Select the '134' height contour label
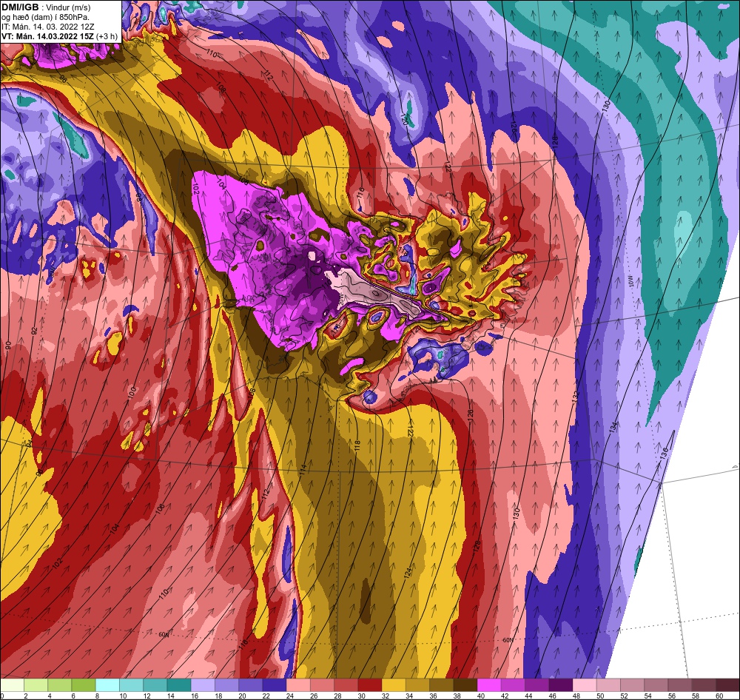The width and height of the screenshot is (740, 700). pyautogui.click(x=613, y=428)
